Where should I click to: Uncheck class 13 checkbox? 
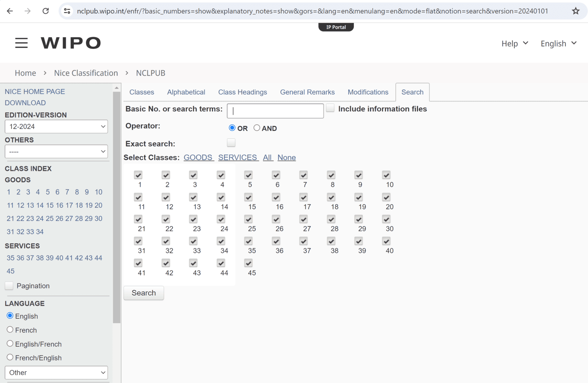[193, 197]
